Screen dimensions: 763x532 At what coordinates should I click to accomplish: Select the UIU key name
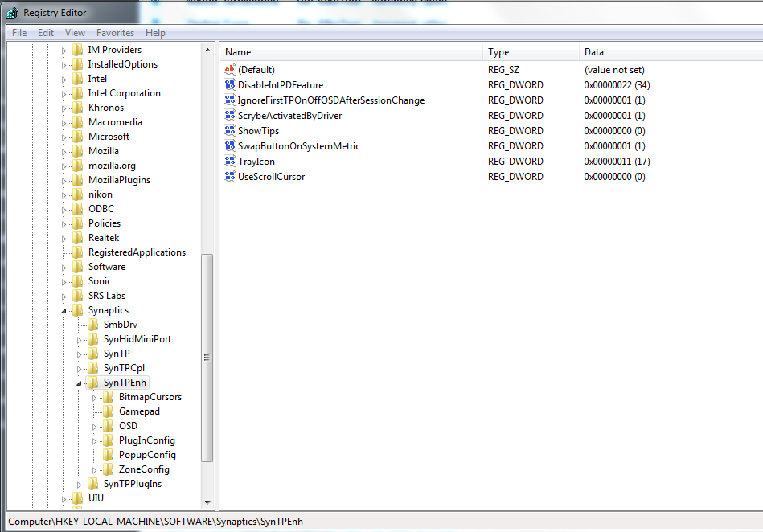point(96,498)
